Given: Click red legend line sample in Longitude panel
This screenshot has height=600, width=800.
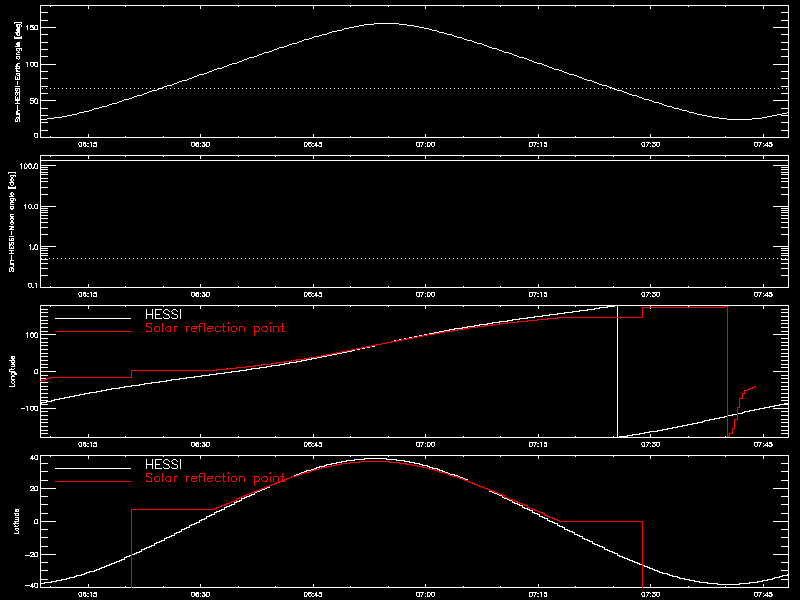Looking at the screenshot, I should coord(93,332).
